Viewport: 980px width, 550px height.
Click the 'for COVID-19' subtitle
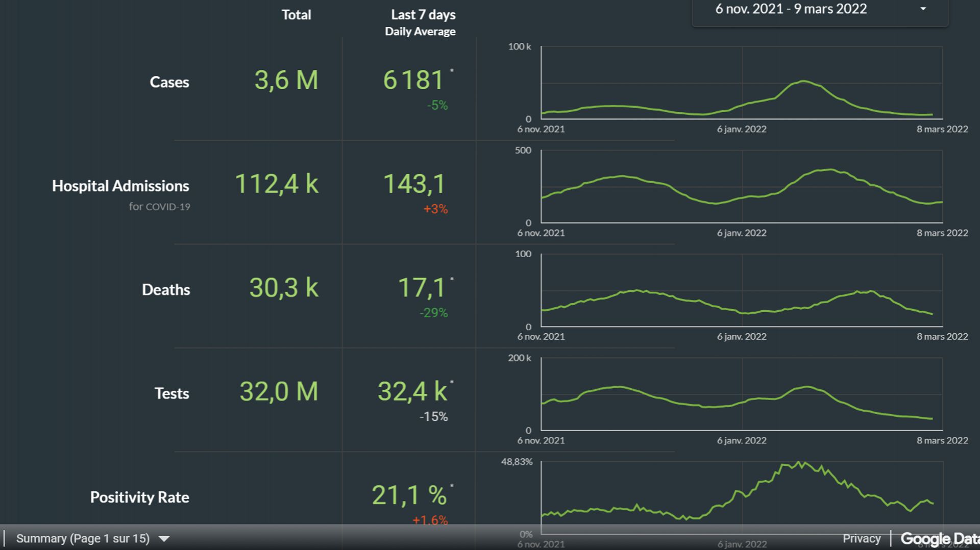(159, 207)
